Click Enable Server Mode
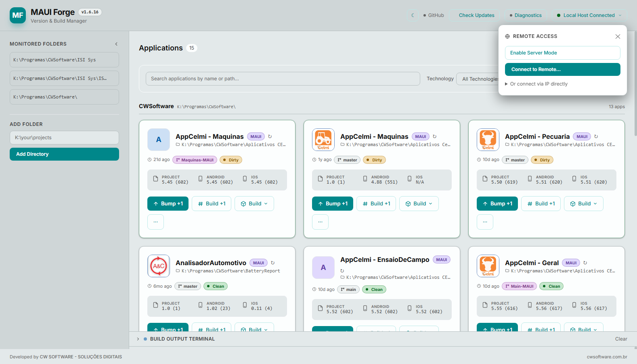The height and width of the screenshot is (364, 637). click(x=562, y=53)
